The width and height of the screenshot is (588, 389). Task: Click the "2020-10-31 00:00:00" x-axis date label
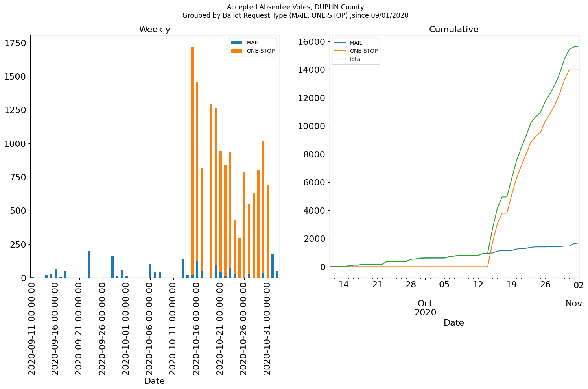coord(268,328)
